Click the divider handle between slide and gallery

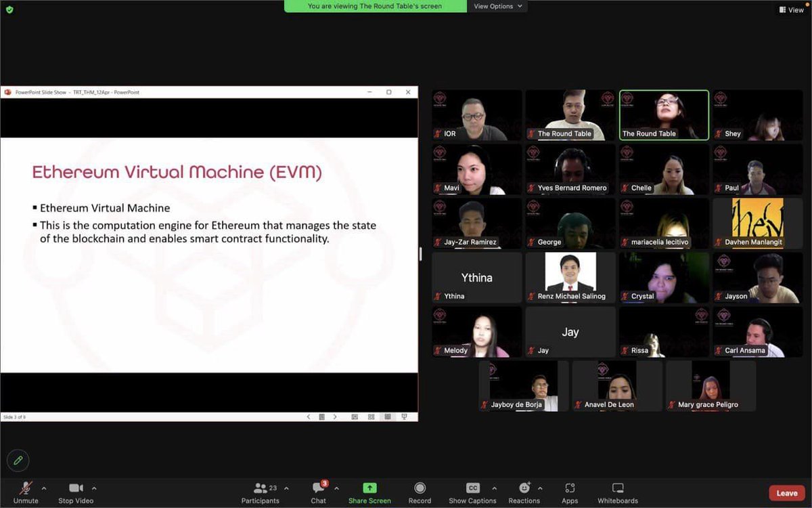(x=421, y=254)
